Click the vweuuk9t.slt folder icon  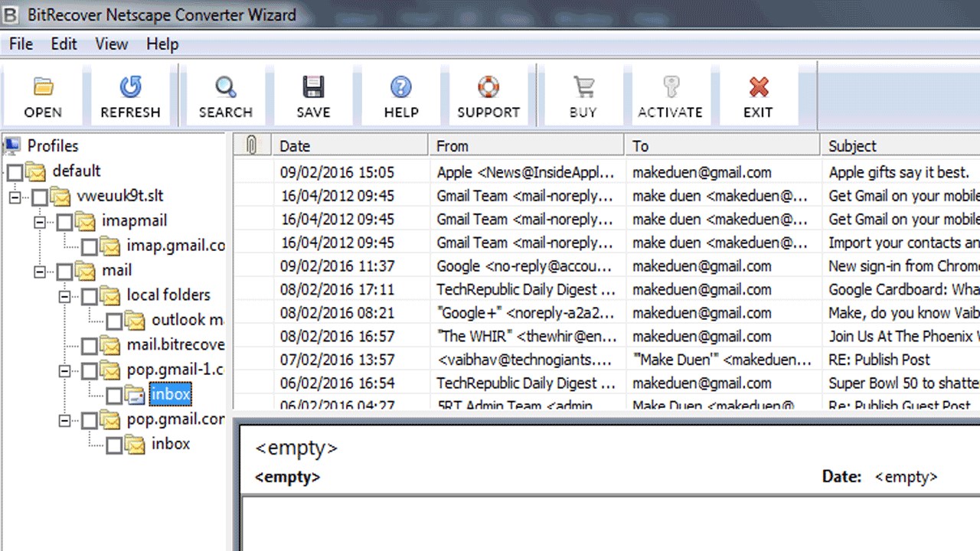pos(61,196)
